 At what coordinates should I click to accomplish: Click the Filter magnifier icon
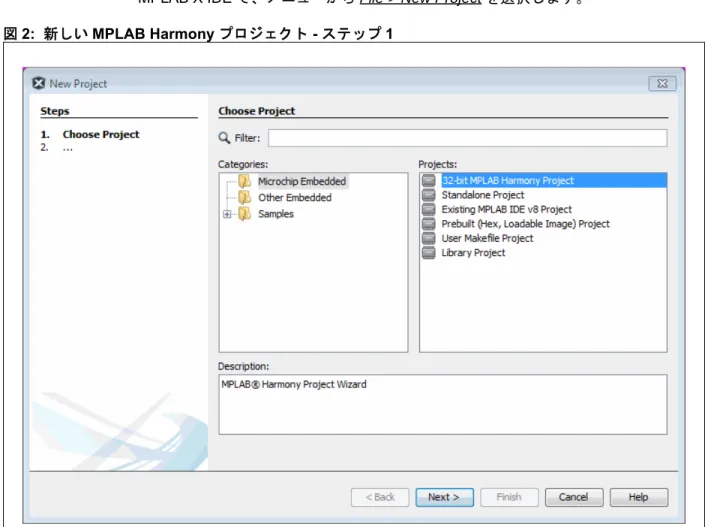[x=224, y=138]
